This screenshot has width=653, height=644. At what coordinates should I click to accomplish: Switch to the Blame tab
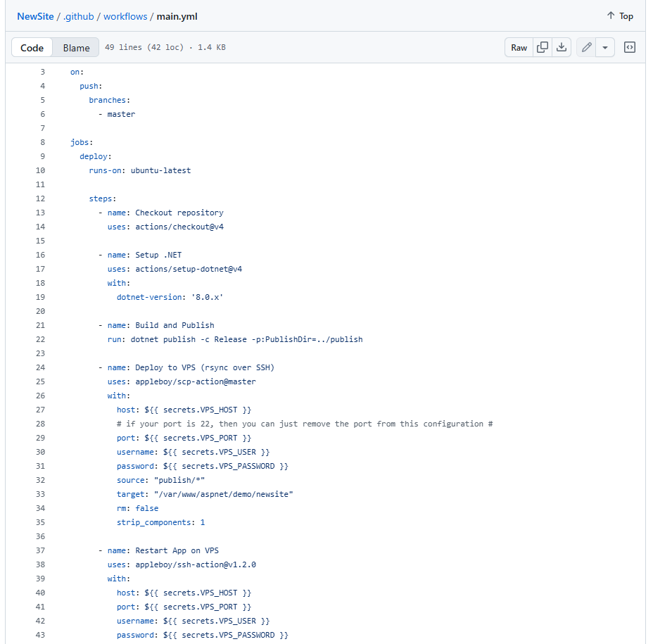pos(75,47)
